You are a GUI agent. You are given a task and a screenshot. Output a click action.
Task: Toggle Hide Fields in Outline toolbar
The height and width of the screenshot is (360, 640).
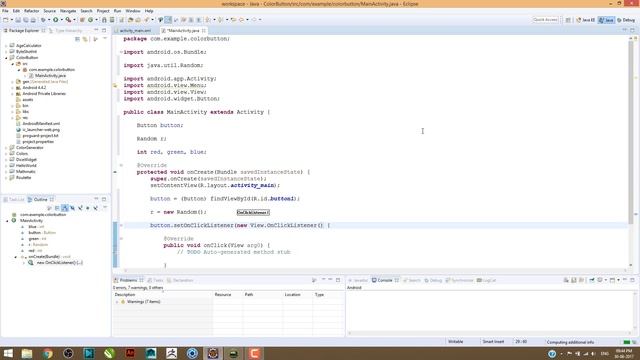click(72, 208)
